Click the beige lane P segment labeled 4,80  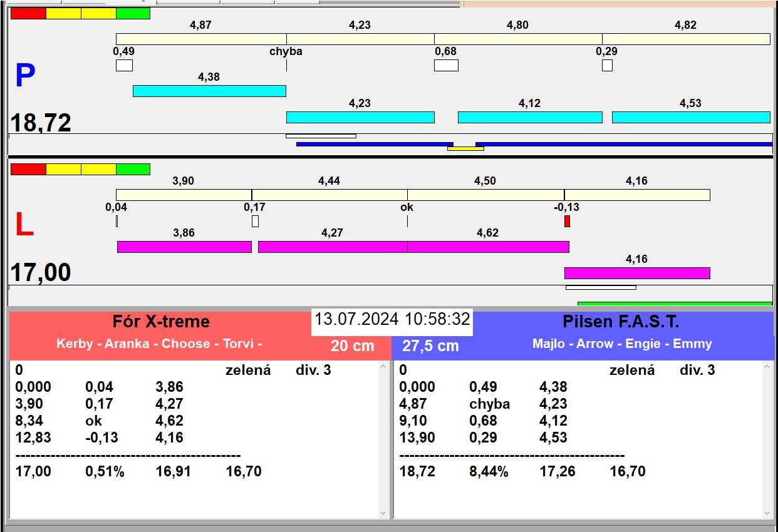click(x=518, y=39)
